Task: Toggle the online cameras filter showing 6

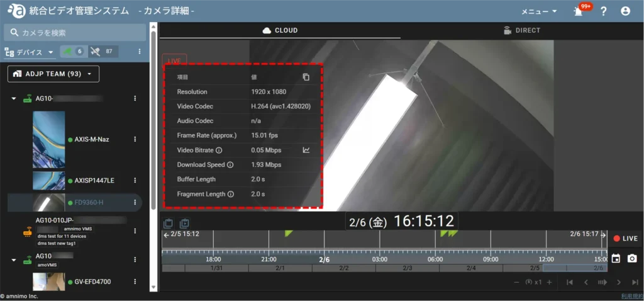Action: 72,52
